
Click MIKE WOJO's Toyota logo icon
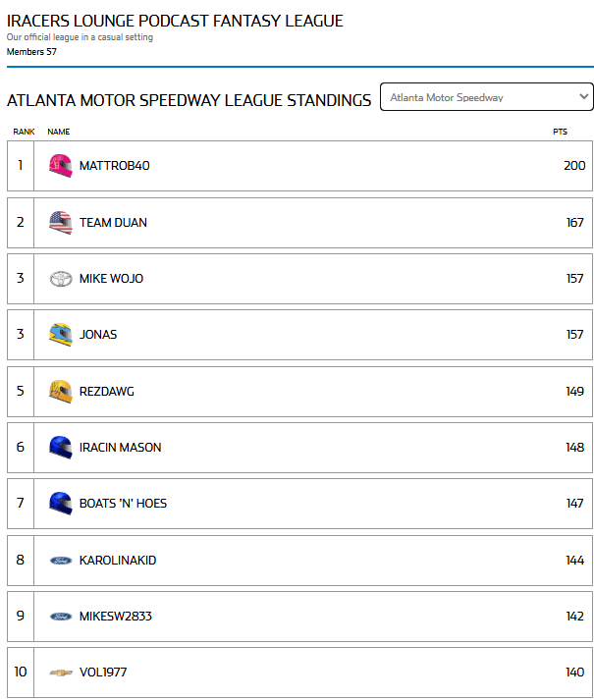coord(61,279)
